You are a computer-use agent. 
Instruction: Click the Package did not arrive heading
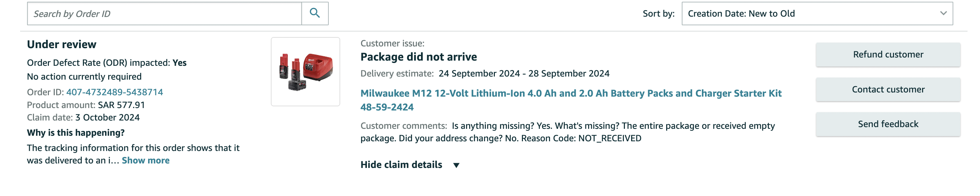coord(419,57)
